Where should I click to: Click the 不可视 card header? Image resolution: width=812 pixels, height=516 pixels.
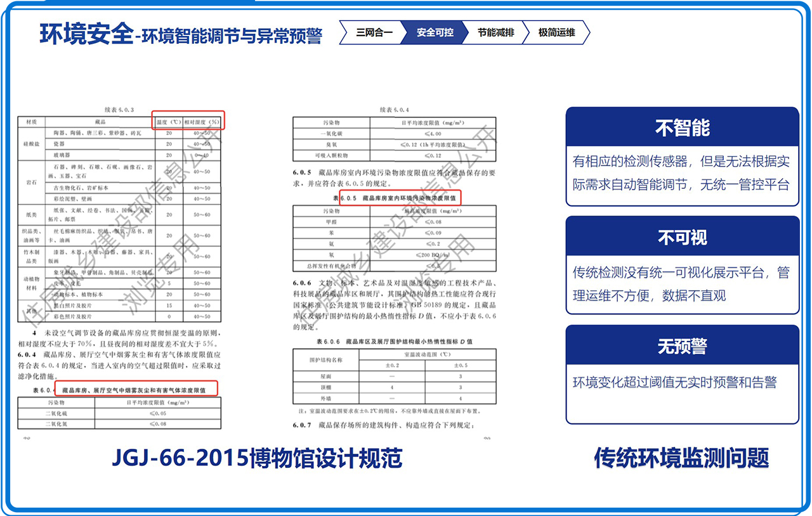click(682, 238)
